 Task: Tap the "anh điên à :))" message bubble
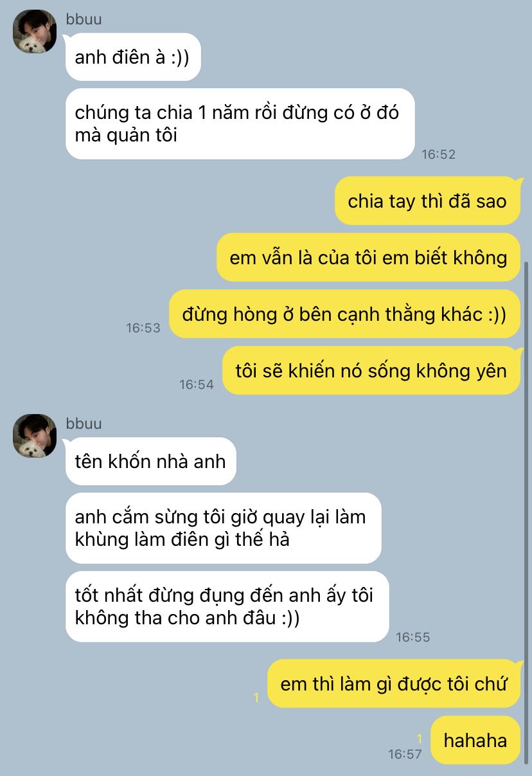[x=133, y=57]
